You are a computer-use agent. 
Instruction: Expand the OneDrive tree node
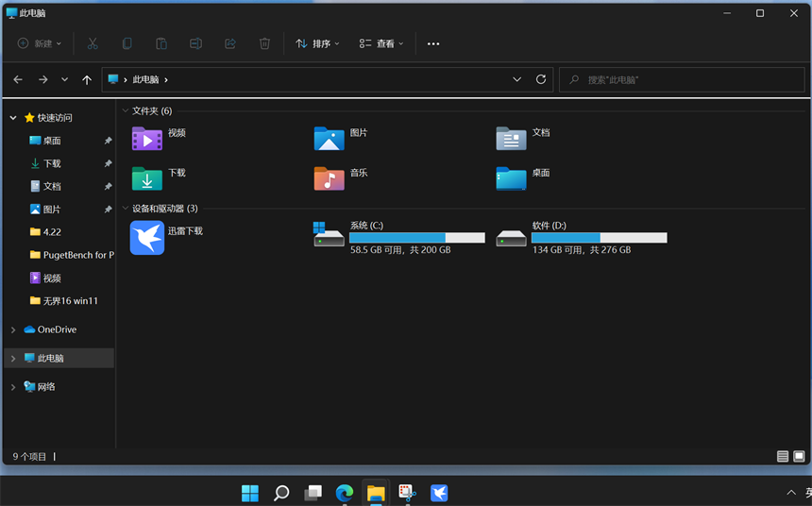pyautogui.click(x=13, y=329)
